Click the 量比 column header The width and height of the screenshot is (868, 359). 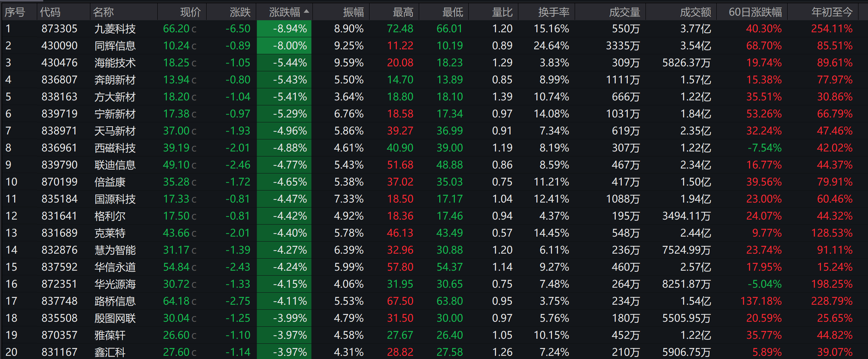[502, 12]
